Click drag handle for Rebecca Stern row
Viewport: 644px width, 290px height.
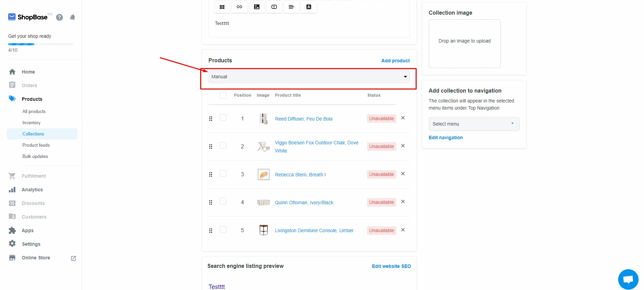click(x=211, y=175)
